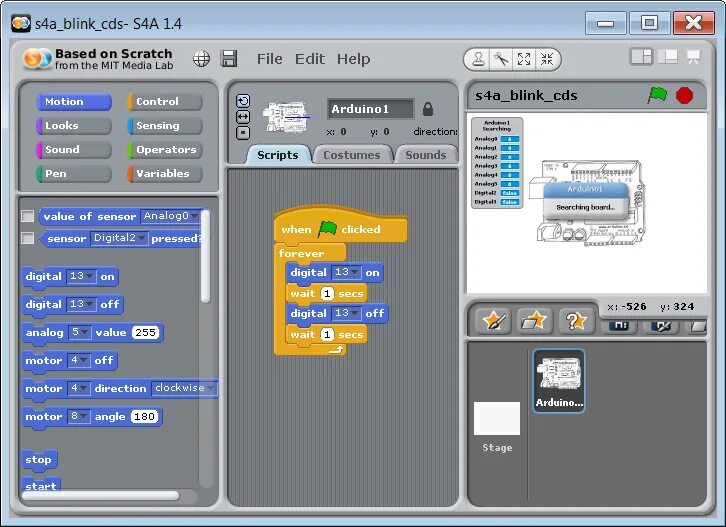Click the Scratch cat logo
This screenshot has height=527, width=726.
pos(38,59)
